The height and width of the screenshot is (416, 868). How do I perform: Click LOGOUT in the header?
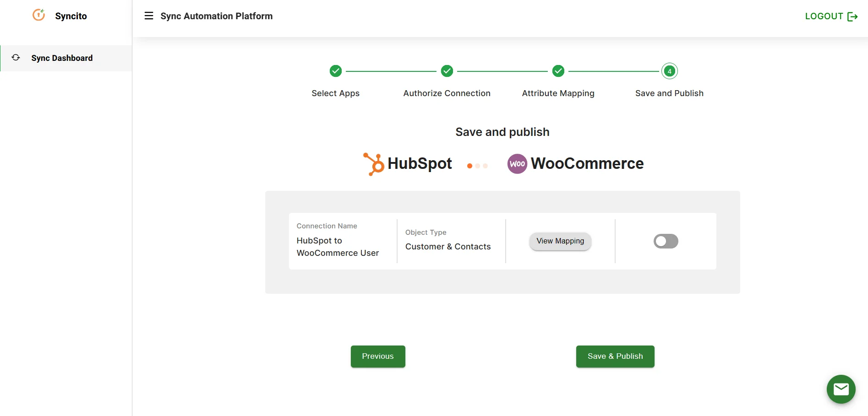click(824, 16)
